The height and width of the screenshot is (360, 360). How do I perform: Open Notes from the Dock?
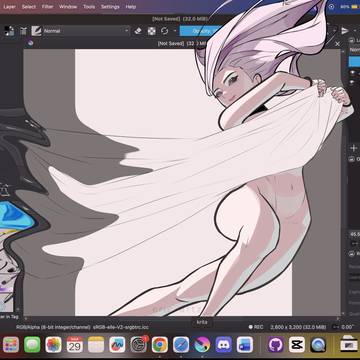pyautogui.click(x=96, y=345)
